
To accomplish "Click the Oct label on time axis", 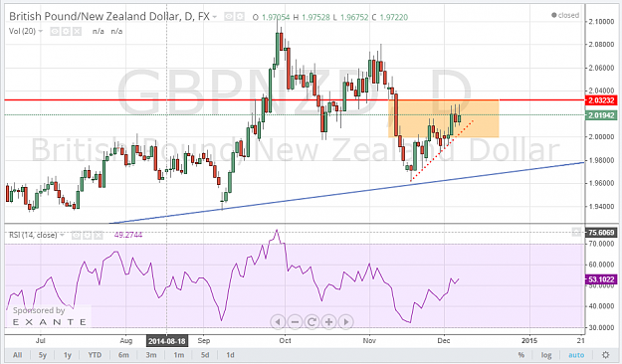I will [285, 341].
